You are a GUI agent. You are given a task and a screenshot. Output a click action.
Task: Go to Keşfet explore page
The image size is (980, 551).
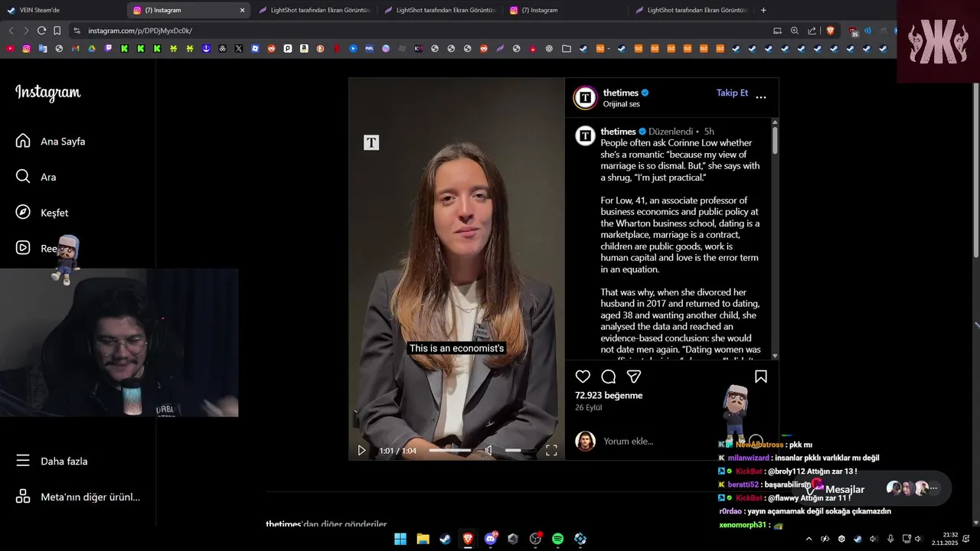coord(42,213)
